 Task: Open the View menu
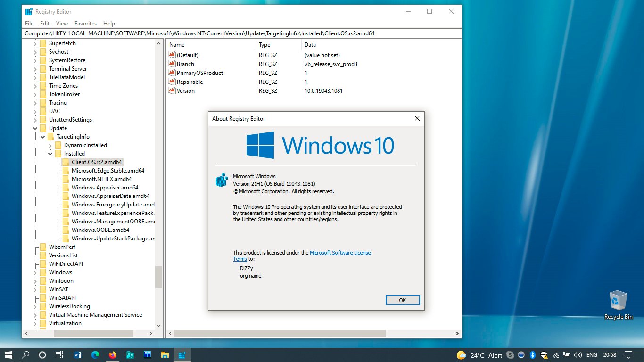pos(62,23)
